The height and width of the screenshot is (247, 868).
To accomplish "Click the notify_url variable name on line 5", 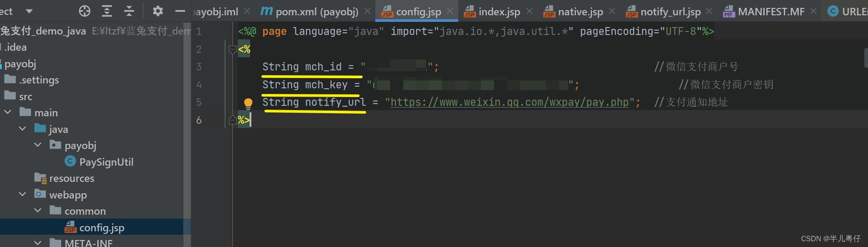I will [x=336, y=102].
